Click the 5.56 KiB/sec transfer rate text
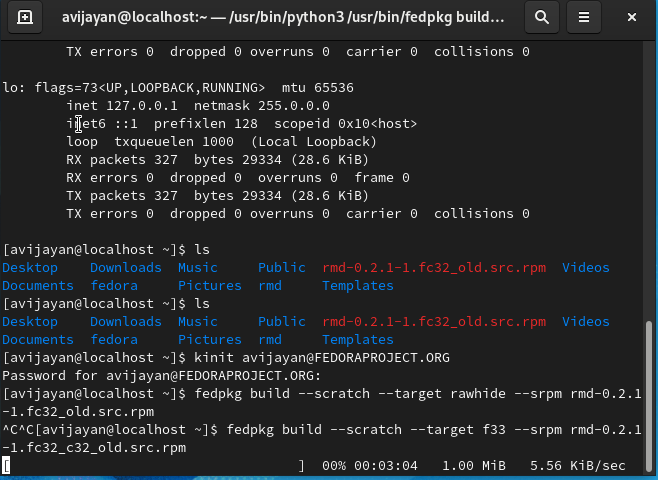The width and height of the screenshot is (658, 480). pos(577,466)
